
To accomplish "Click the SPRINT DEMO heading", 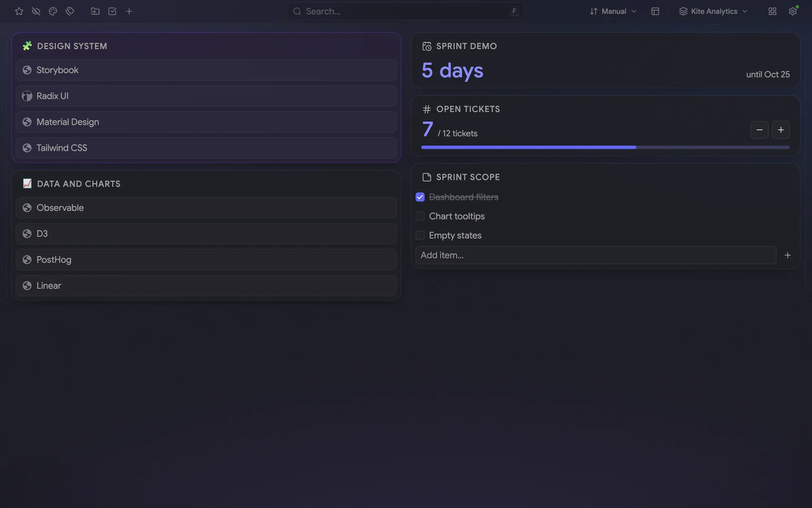I will [466, 46].
